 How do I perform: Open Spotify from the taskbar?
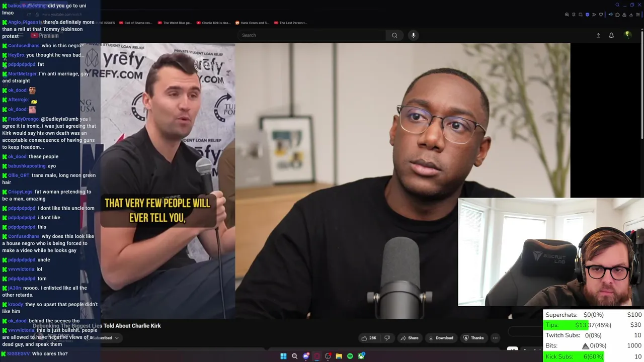350,356
